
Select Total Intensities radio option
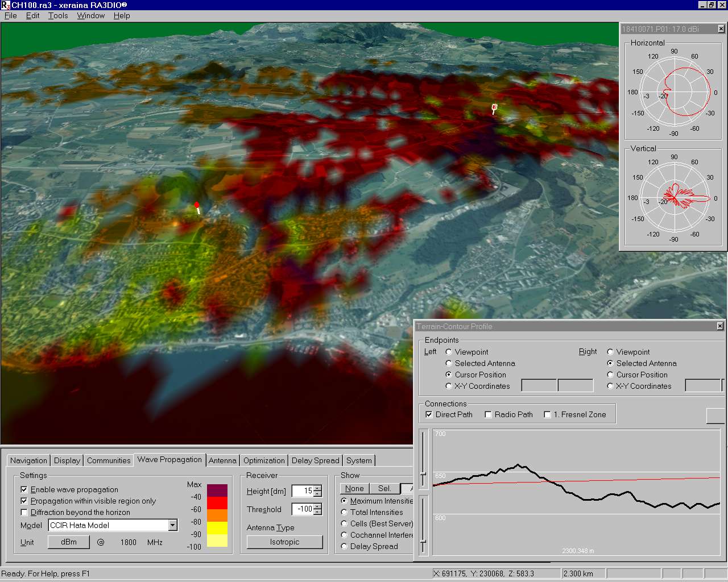coord(344,512)
